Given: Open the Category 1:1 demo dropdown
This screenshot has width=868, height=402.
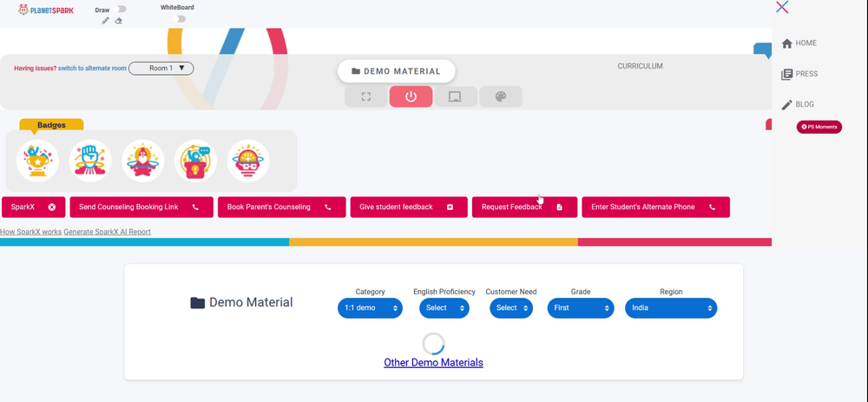Looking at the screenshot, I should point(371,308).
